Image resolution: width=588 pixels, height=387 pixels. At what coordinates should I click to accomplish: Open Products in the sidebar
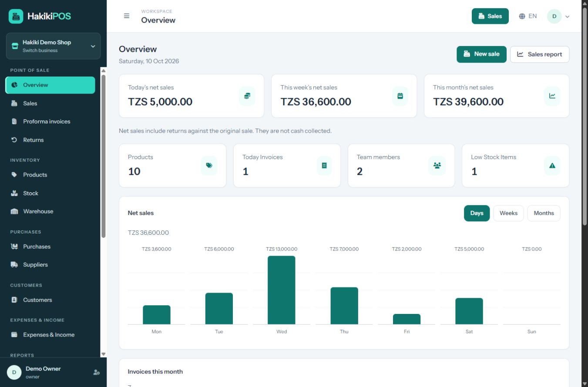50,175
